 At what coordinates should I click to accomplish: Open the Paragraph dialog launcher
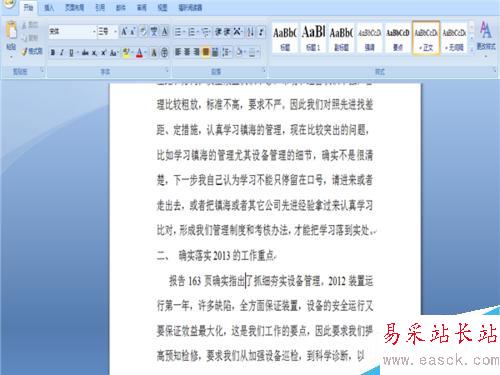click(264, 70)
